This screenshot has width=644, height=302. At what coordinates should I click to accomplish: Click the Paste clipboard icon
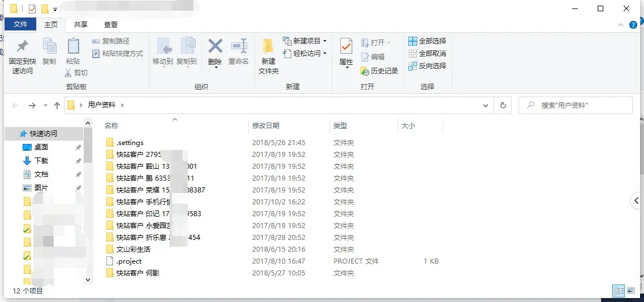(73, 46)
